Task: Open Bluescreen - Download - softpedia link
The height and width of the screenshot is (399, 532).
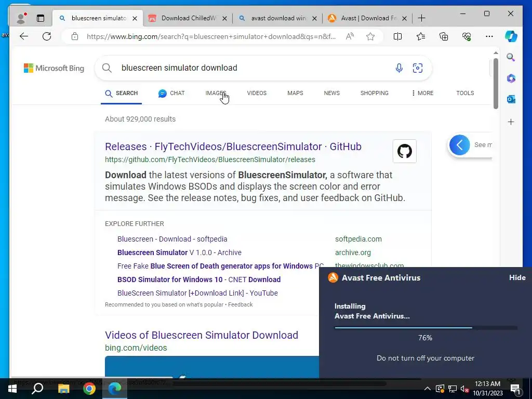Action: pyautogui.click(x=172, y=239)
